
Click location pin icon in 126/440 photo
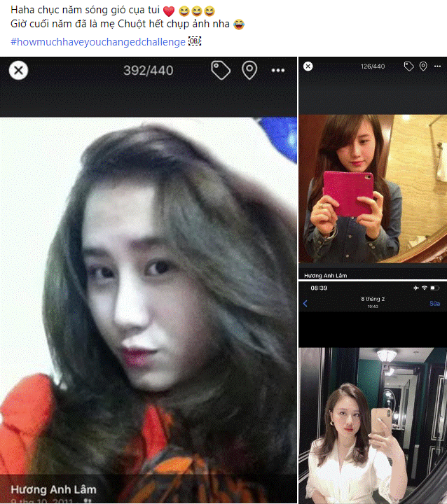423,66
